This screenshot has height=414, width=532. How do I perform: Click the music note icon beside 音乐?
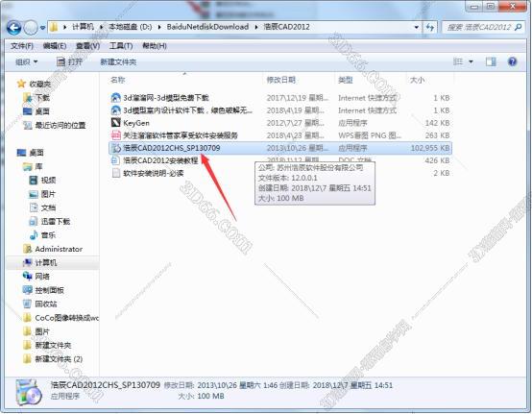34,234
